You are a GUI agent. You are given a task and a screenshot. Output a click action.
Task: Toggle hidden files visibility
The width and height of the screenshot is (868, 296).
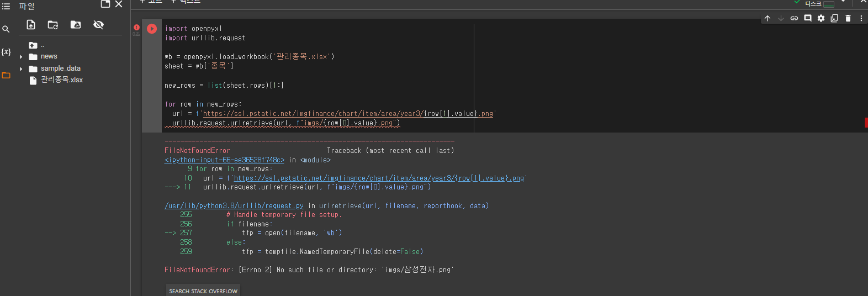[98, 25]
